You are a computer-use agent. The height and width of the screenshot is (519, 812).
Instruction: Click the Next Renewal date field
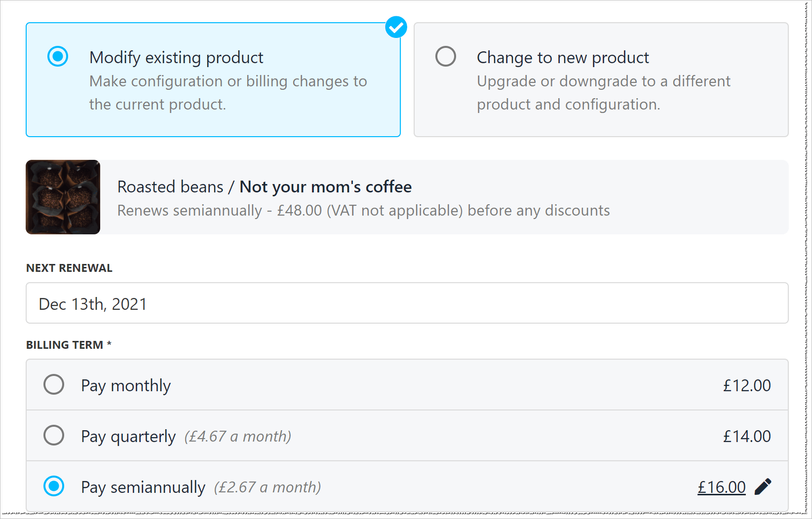[x=407, y=303]
